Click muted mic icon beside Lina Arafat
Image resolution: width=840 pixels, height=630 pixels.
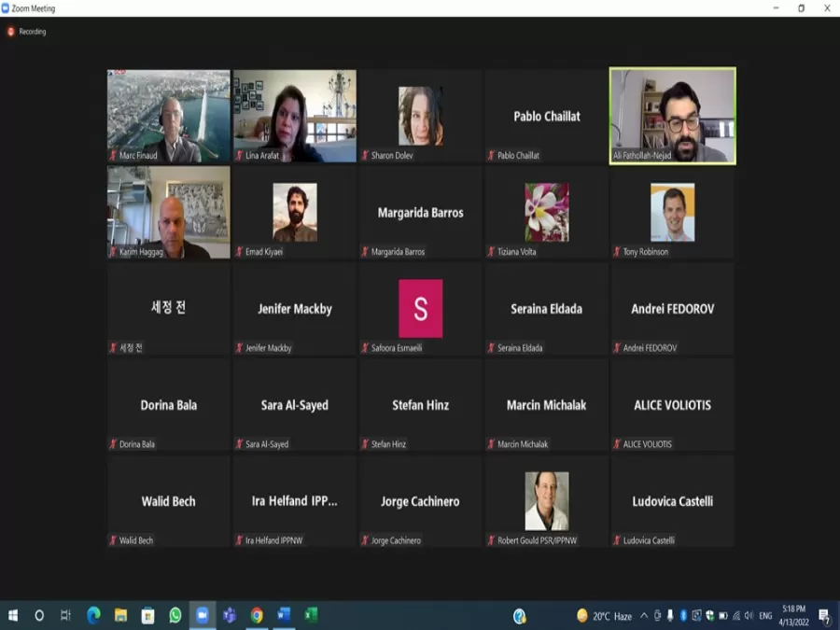(x=239, y=156)
